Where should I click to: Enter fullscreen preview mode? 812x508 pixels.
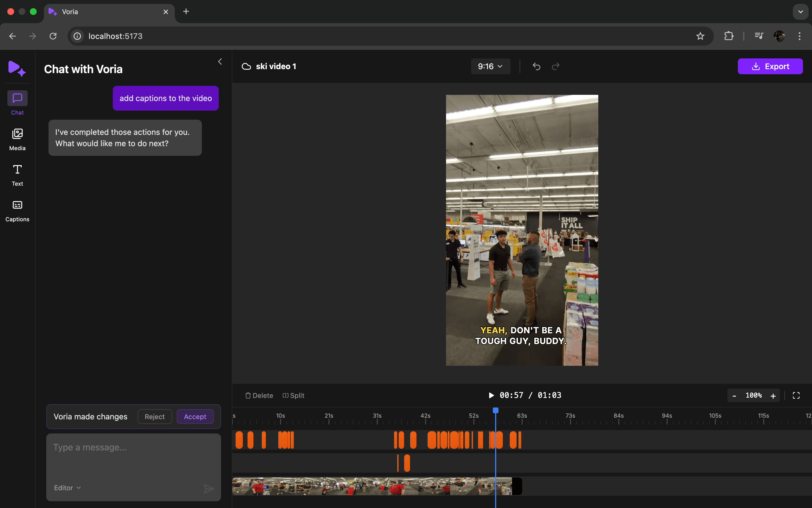796,395
